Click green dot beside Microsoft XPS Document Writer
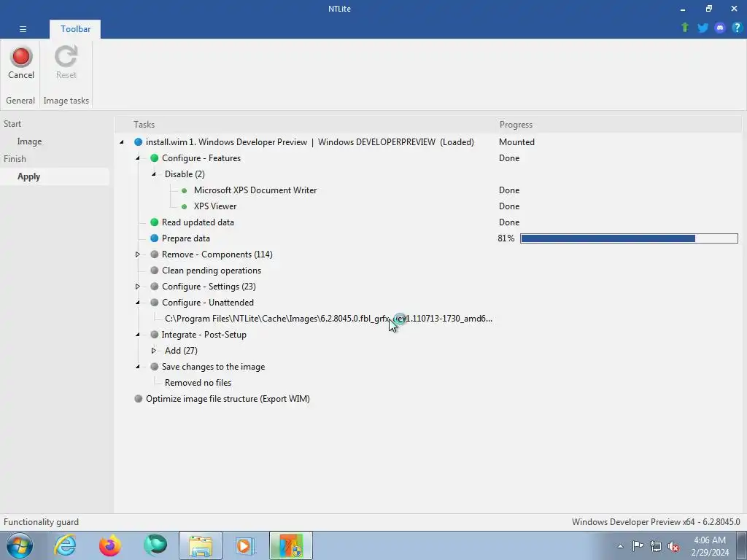747x560 pixels. pos(185,190)
